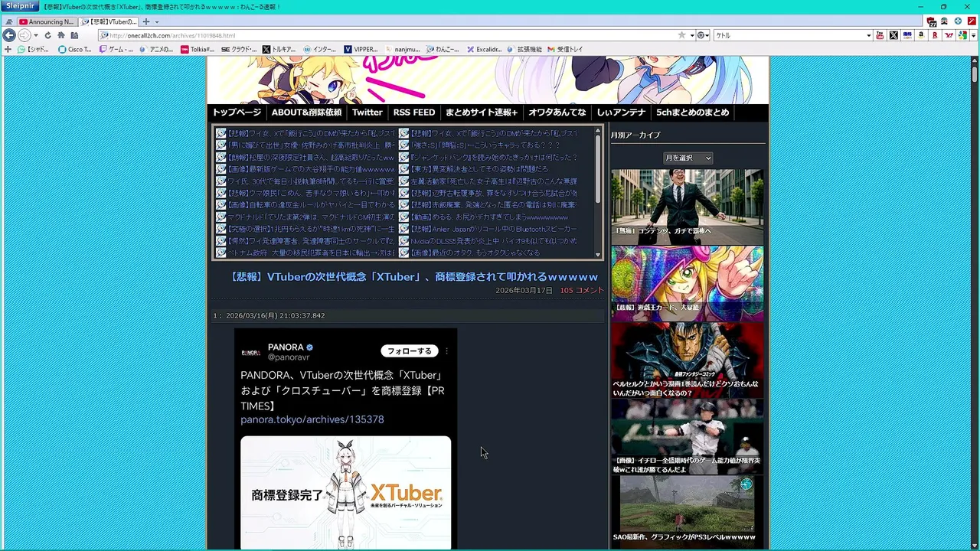Search with the YouTube quick-search icon

tap(880, 35)
